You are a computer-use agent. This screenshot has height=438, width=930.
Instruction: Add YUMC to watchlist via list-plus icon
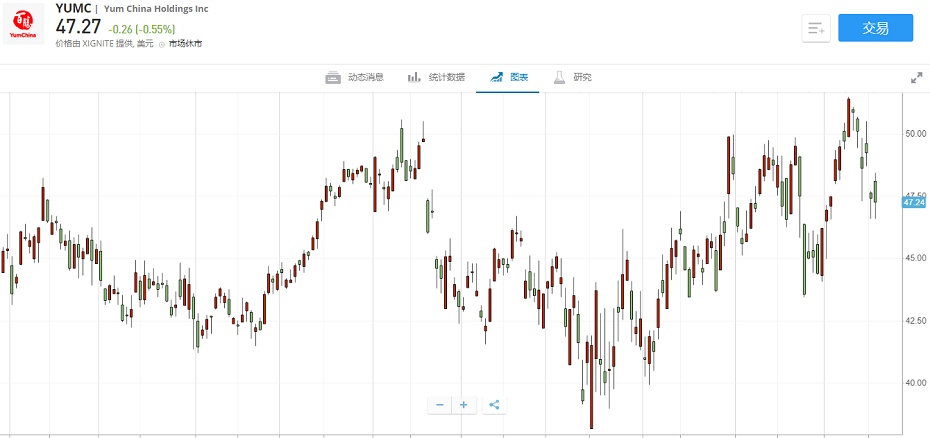coord(816,28)
